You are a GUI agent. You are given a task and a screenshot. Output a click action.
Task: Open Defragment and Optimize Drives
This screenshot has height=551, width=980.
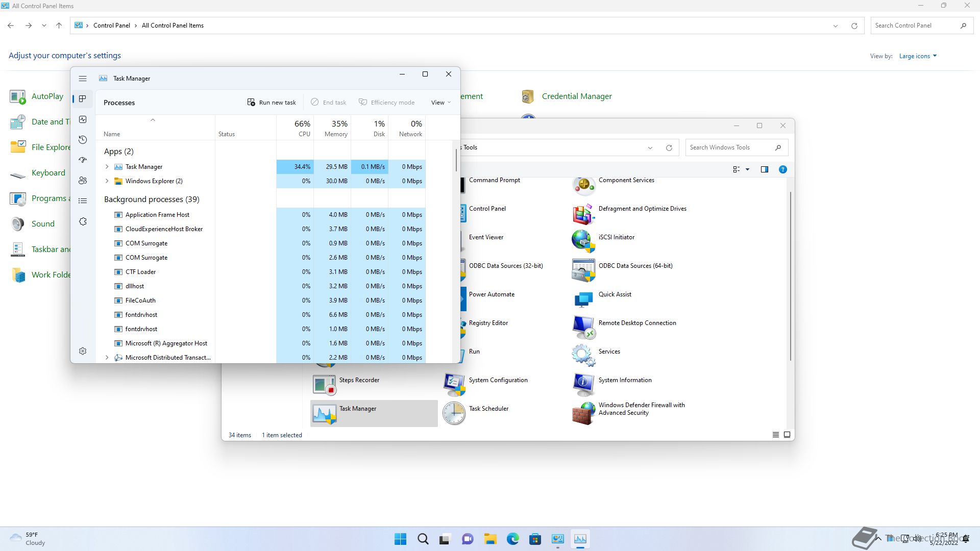coord(629,213)
